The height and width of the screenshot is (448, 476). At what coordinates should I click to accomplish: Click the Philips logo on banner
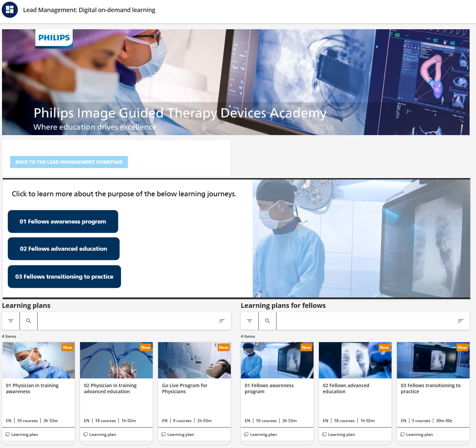pos(54,38)
